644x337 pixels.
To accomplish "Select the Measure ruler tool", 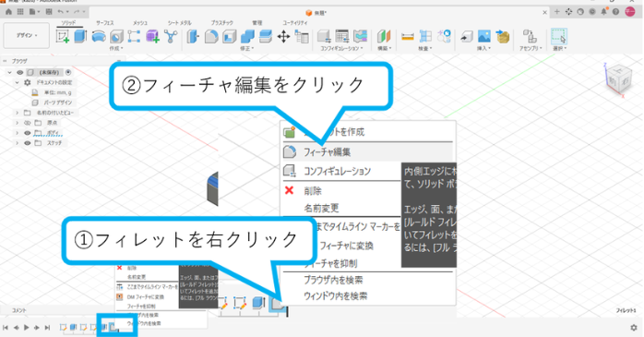I will pos(408,37).
